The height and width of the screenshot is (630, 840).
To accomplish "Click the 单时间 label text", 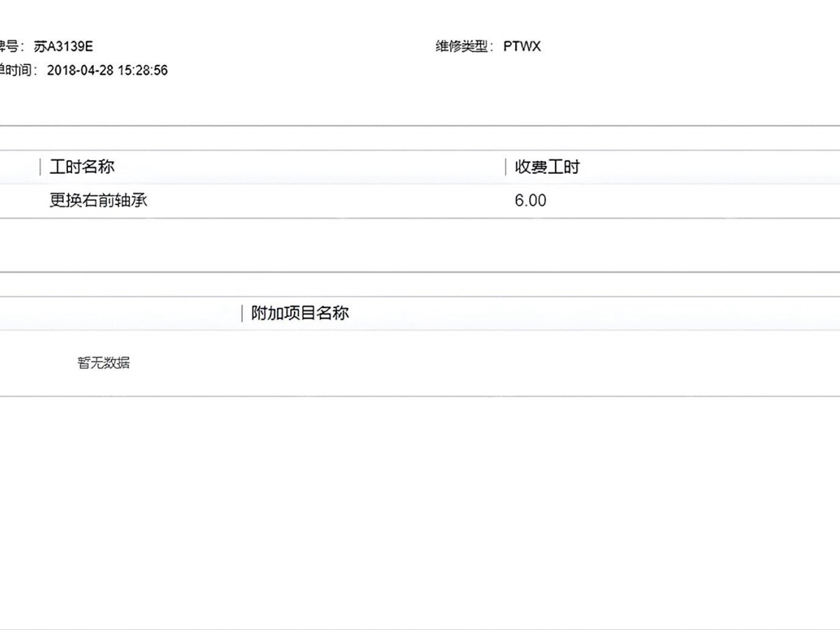I will pyautogui.click(x=17, y=71).
